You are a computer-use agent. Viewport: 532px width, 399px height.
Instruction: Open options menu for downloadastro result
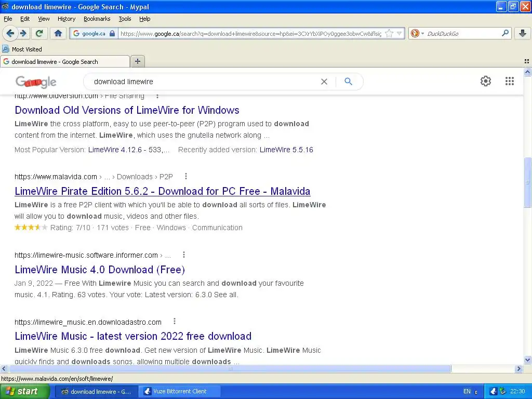[x=174, y=321]
